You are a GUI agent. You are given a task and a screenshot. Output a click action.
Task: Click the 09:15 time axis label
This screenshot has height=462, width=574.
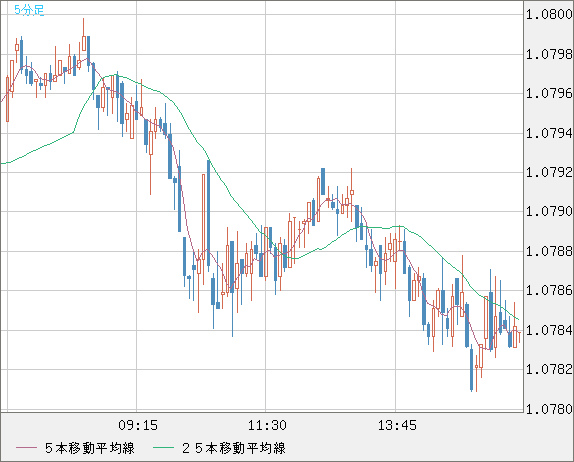coord(138,425)
